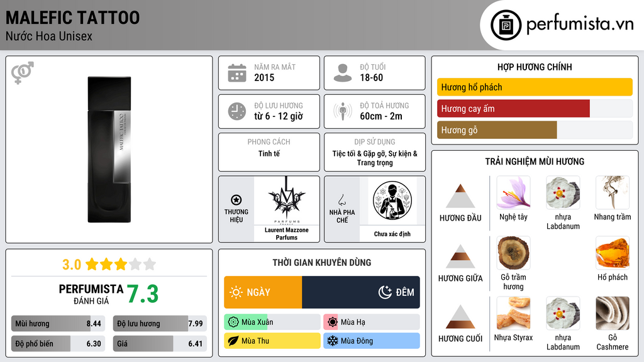The width and height of the screenshot is (644, 362).
Task: Click the Perfumista score 7.3
Action: pos(143,294)
